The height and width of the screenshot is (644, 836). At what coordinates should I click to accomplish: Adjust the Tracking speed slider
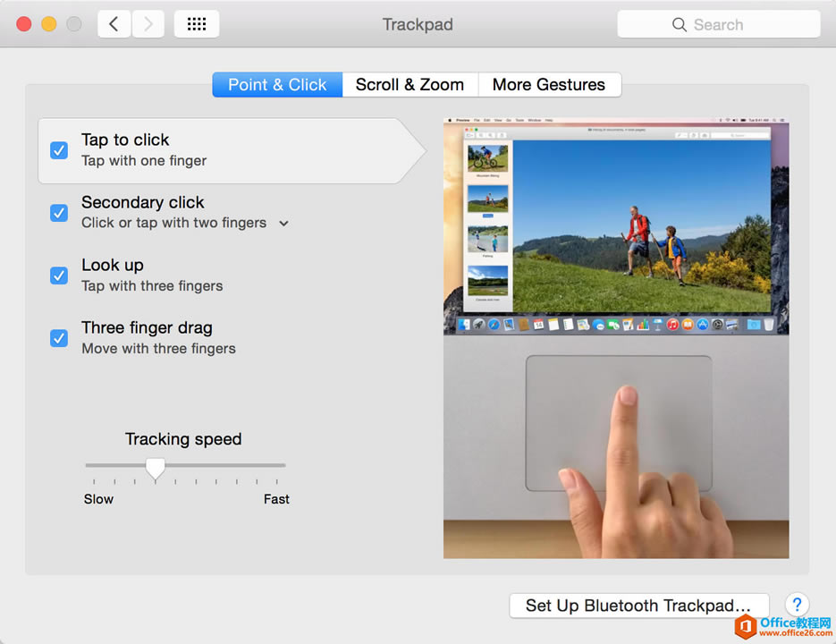(x=156, y=467)
